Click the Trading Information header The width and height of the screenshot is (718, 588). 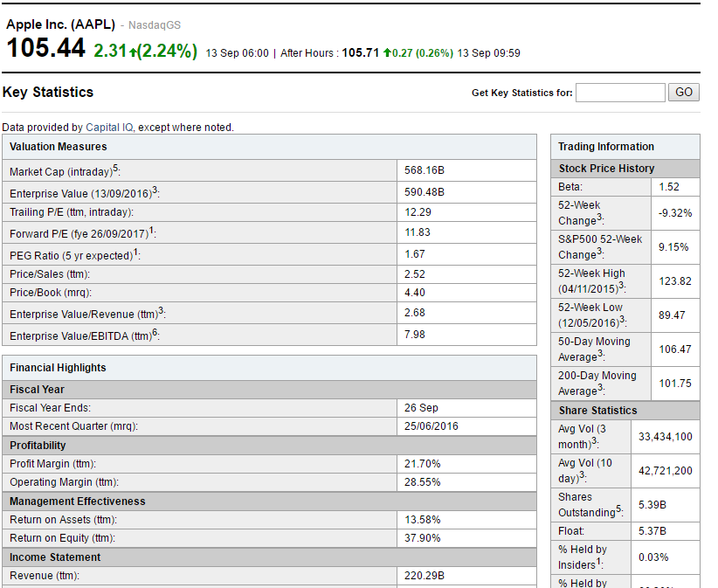pyautogui.click(x=606, y=147)
